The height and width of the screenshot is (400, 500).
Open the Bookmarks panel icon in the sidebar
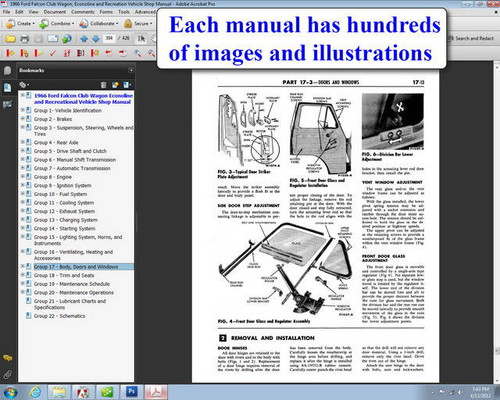(x=7, y=88)
